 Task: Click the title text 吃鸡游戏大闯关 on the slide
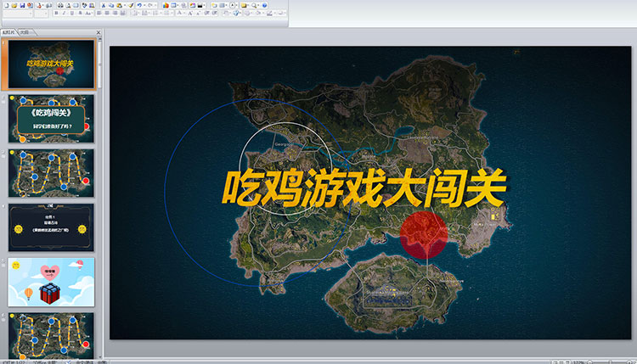[364, 188]
